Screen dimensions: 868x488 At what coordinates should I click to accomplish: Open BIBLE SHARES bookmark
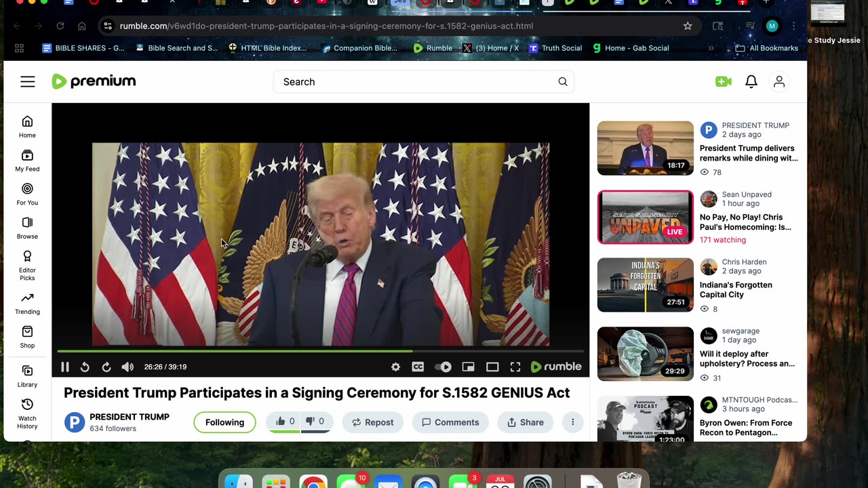[x=83, y=48]
